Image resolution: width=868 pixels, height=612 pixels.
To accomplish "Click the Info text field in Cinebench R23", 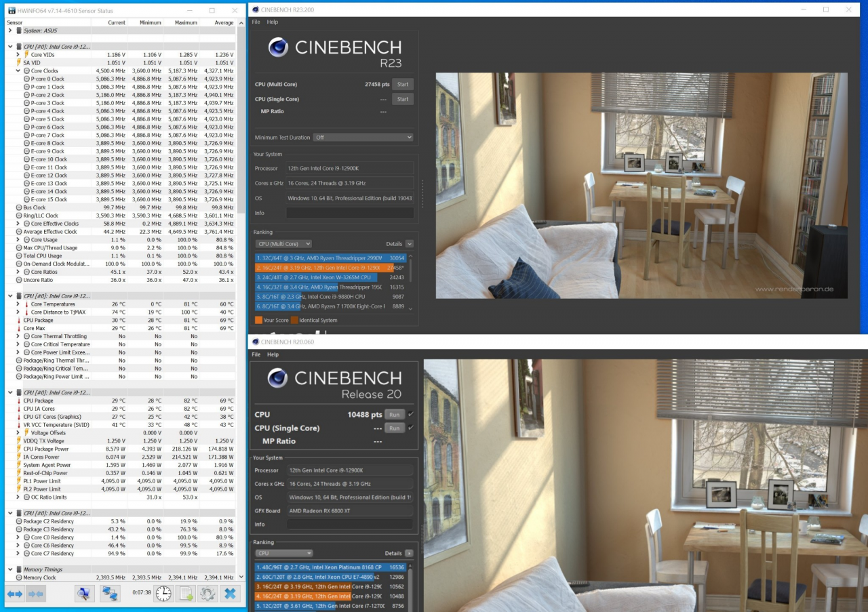I will tap(349, 213).
